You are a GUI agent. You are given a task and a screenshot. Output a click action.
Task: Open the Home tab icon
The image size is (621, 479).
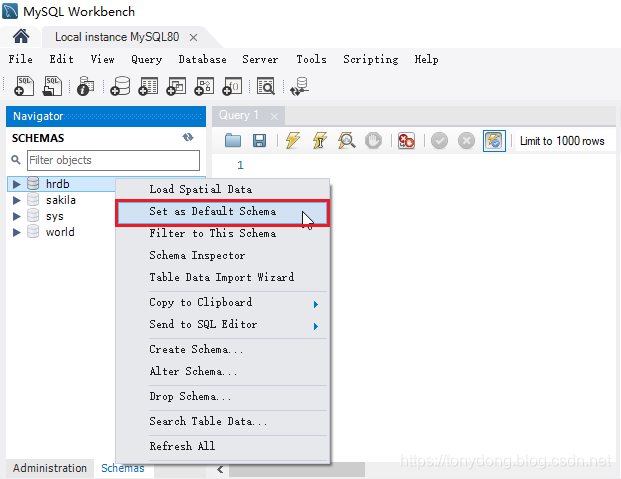click(21, 36)
